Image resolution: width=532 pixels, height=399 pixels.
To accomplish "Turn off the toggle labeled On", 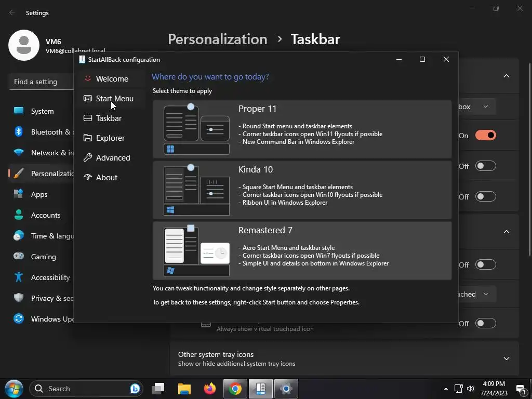I will pyautogui.click(x=486, y=136).
